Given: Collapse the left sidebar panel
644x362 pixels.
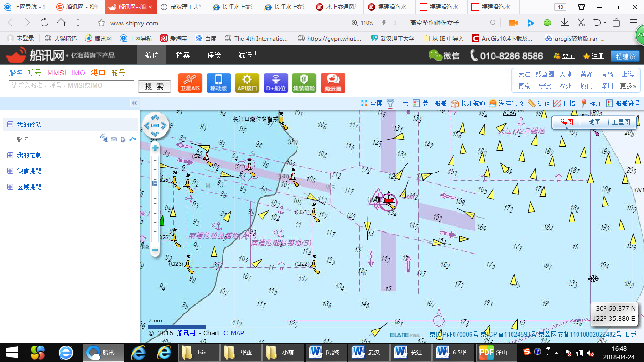Looking at the screenshot, I should tap(134, 103).
